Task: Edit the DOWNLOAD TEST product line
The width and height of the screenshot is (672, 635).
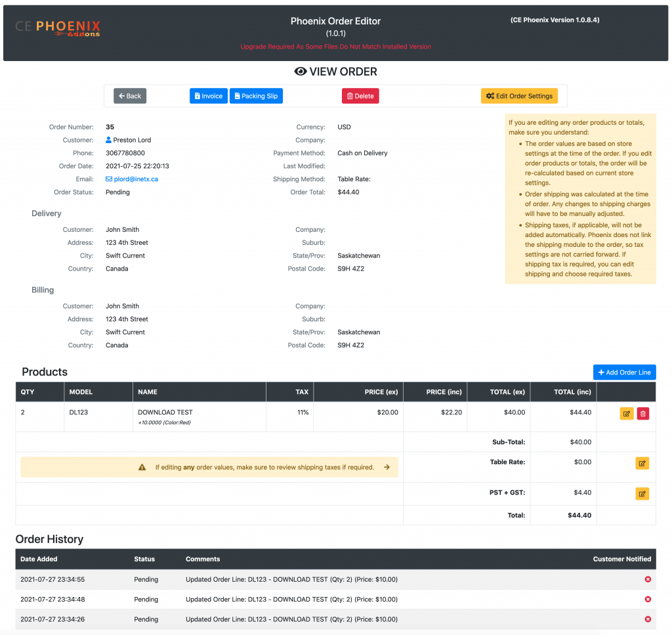Action: click(627, 414)
